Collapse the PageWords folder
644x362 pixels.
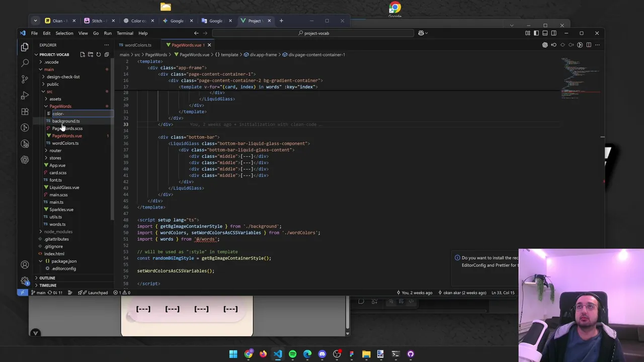tap(60, 106)
